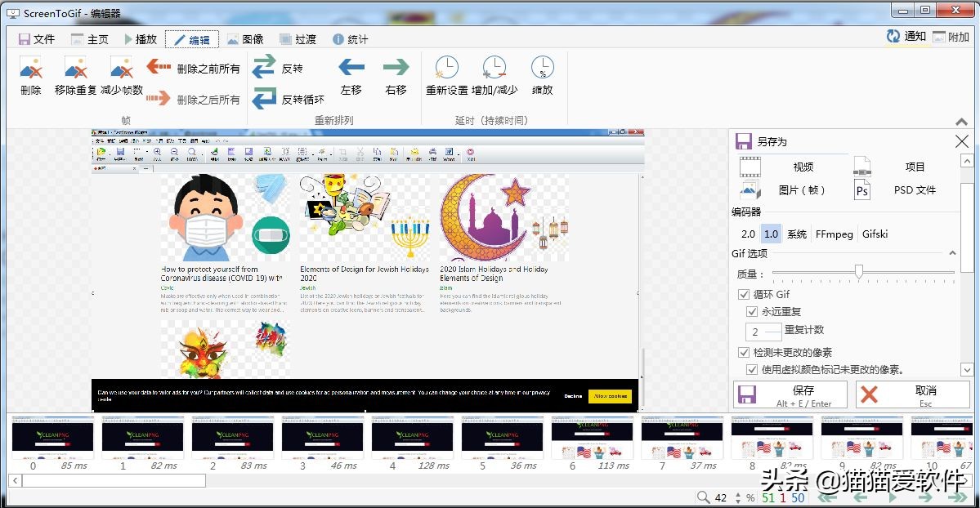This screenshot has height=508, width=980.
Task: Select the 删除 (delete frame) tool
Action: (x=29, y=74)
